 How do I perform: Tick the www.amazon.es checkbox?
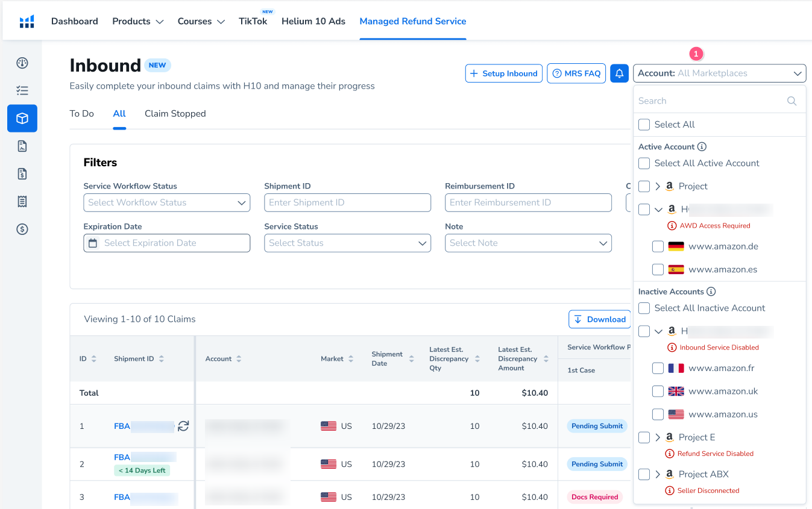(658, 270)
